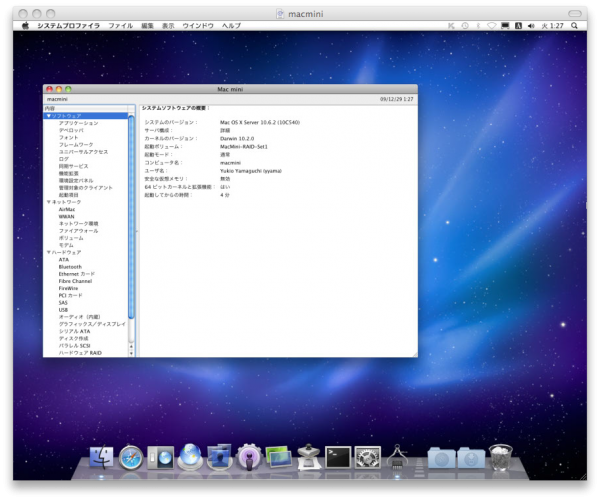Open System Preferences gear Dock icon
600x500 pixels.
[368, 458]
